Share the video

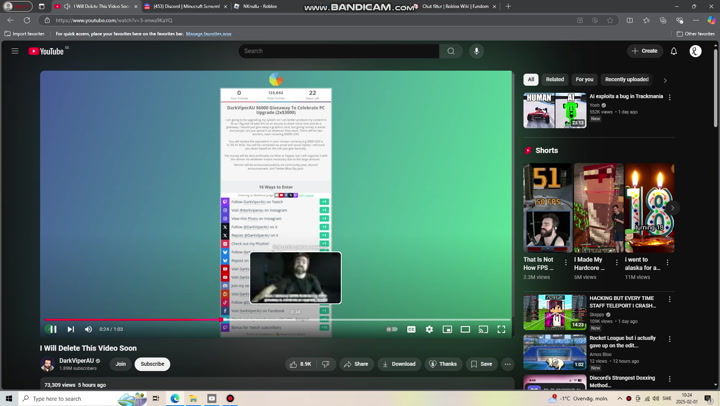pos(356,364)
